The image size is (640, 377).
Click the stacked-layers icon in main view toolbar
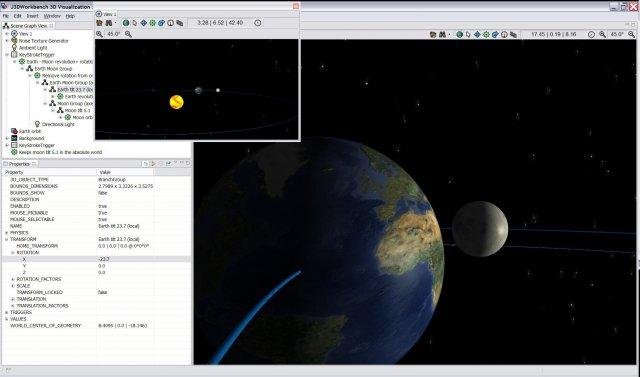[x=513, y=35]
